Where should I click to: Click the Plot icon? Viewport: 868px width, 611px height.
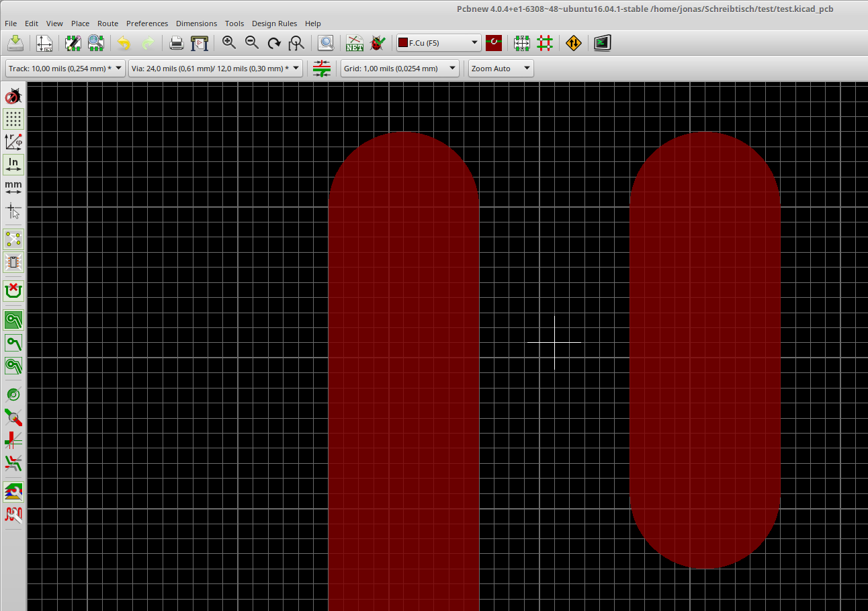point(200,44)
